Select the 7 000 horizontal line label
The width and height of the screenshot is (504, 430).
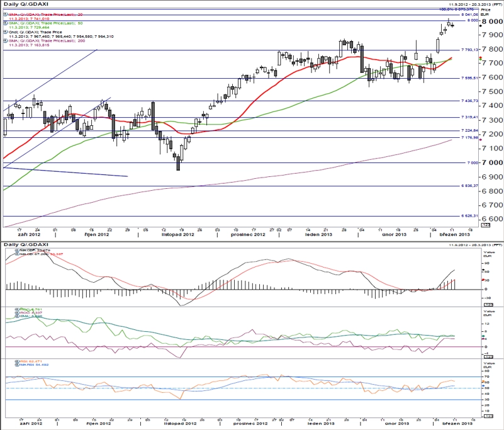(x=473, y=162)
